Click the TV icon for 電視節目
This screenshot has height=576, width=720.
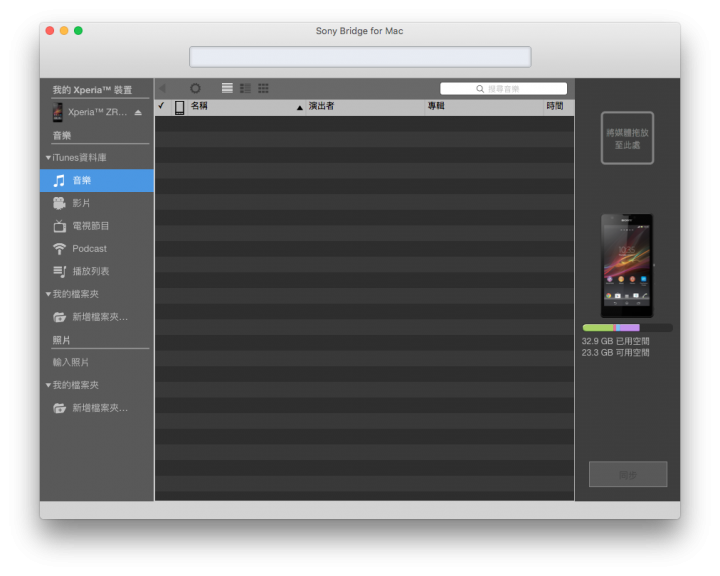(60, 226)
